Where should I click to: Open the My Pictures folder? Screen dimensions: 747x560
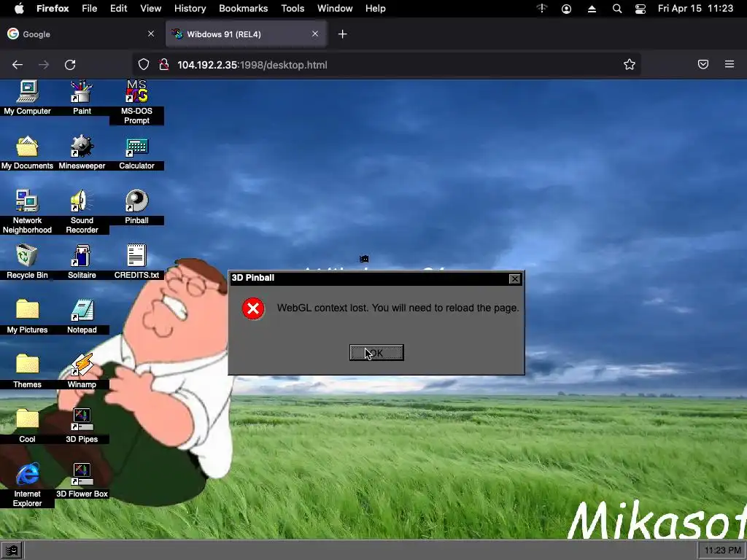[x=27, y=316]
